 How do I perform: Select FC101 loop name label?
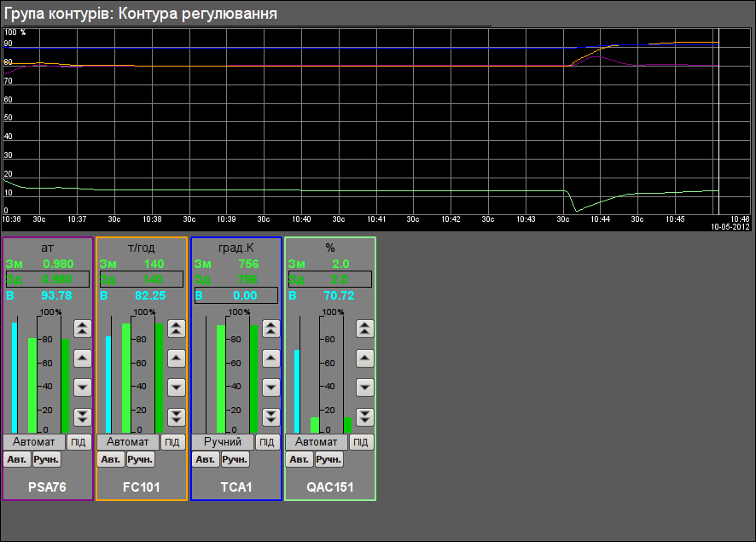click(142, 487)
